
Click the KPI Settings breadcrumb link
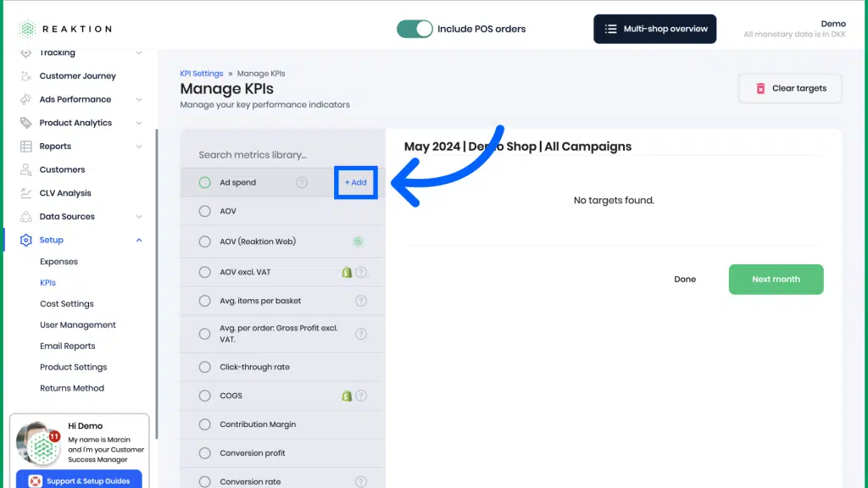(202, 74)
